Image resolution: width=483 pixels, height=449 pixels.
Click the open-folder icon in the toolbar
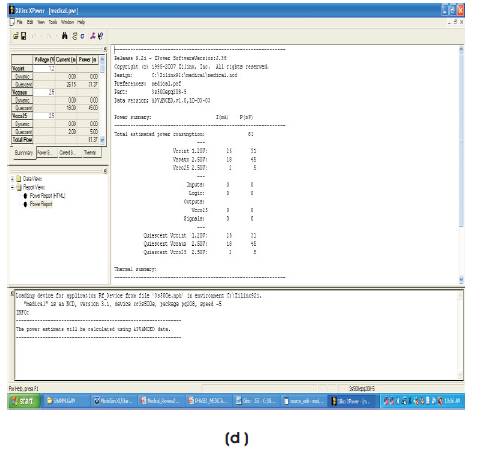tap(16, 36)
